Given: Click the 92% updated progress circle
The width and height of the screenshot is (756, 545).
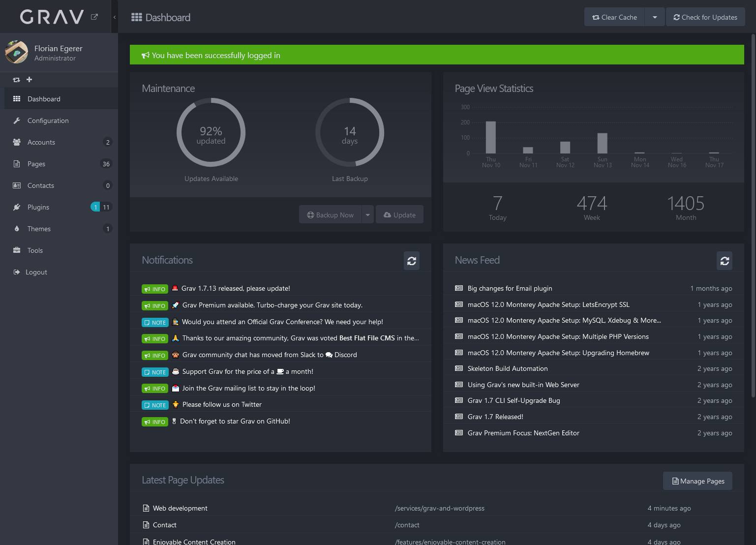Looking at the screenshot, I should tap(211, 132).
